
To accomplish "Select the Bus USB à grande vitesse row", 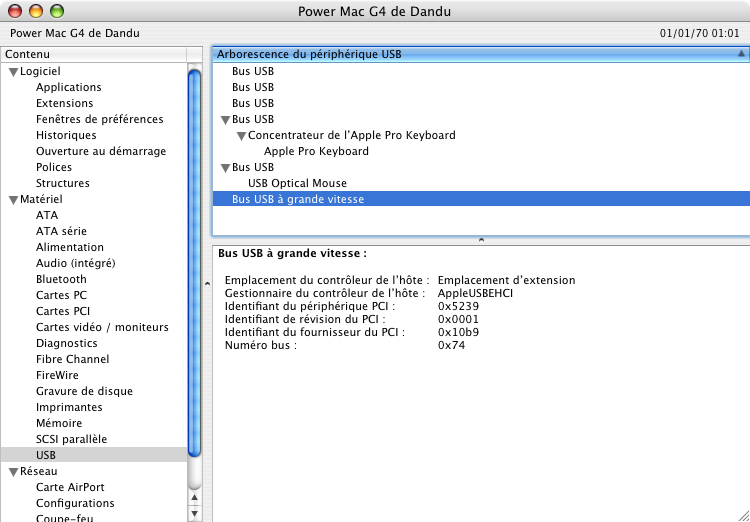I will (481, 199).
